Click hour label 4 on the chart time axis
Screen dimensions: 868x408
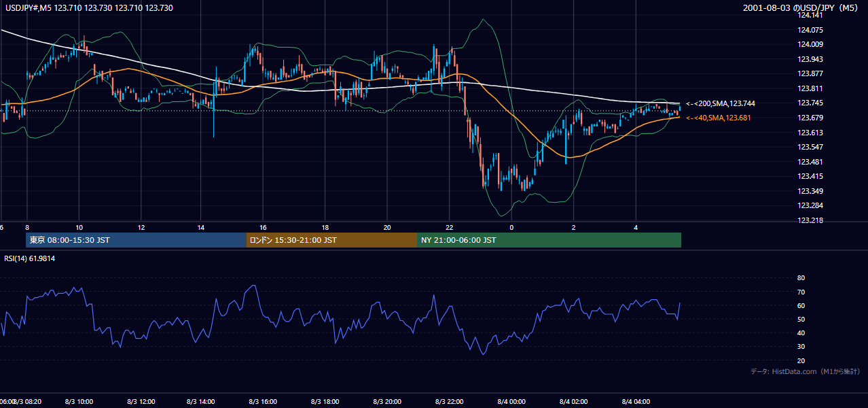coord(636,227)
